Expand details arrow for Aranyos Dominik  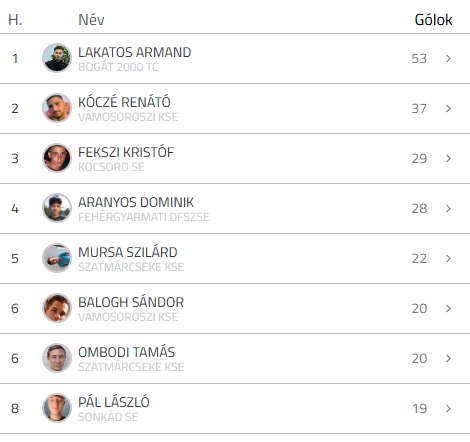pyautogui.click(x=448, y=208)
